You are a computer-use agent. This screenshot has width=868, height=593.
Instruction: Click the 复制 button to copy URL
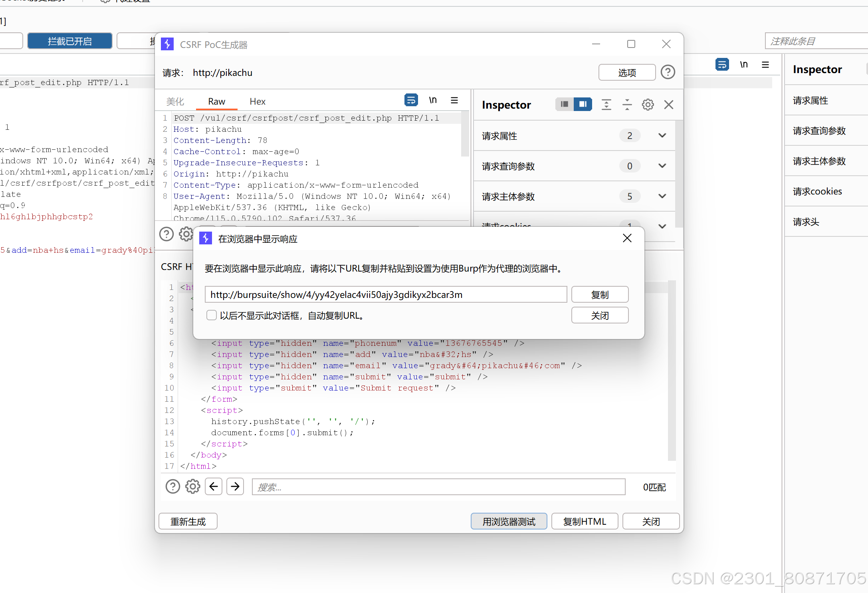click(x=600, y=295)
